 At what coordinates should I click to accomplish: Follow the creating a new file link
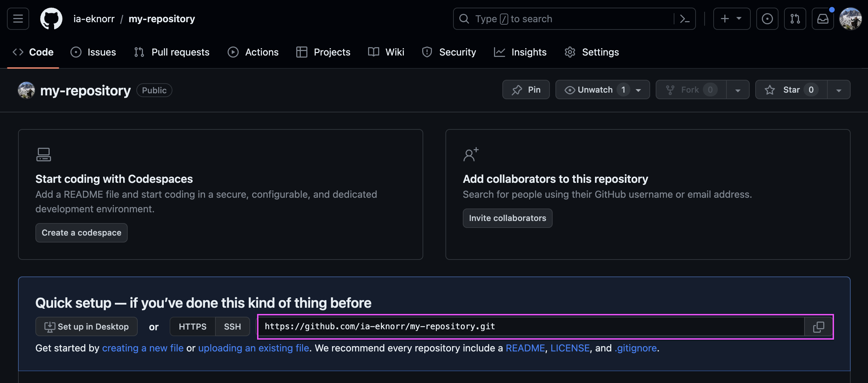click(x=143, y=348)
